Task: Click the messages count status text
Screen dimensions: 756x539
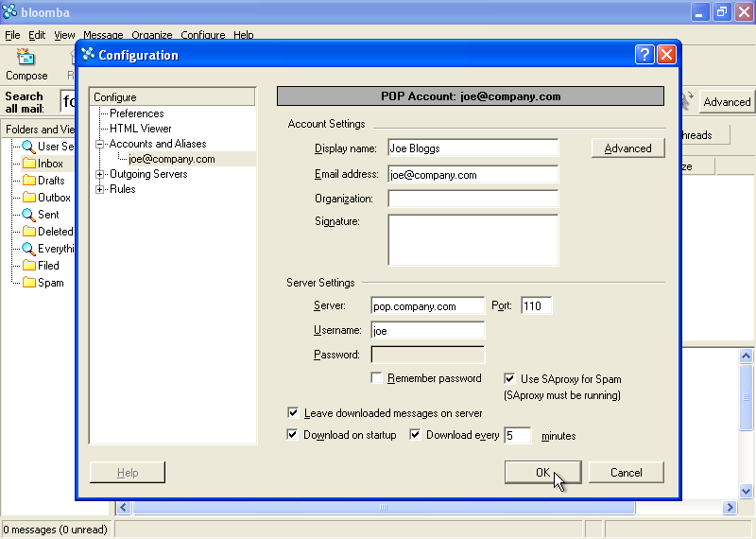Action: coord(56,530)
